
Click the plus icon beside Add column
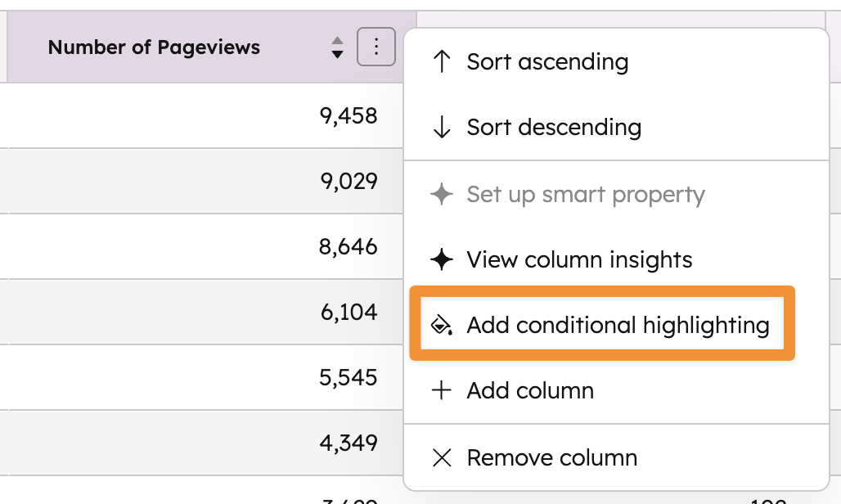pos(442,391)
